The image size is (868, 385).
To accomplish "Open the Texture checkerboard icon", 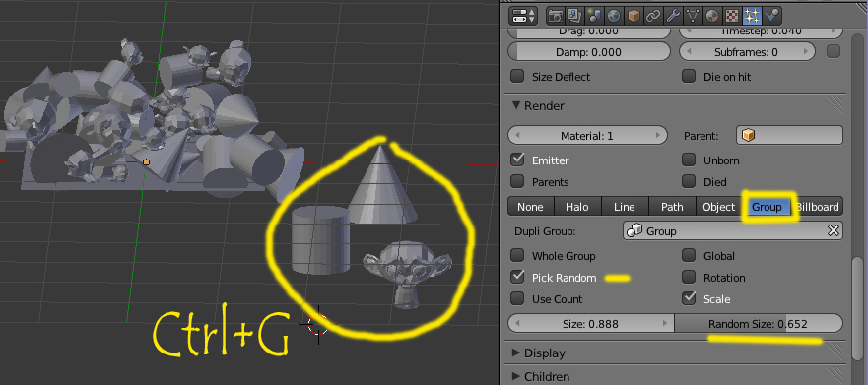I will click(x=732, y=16).
